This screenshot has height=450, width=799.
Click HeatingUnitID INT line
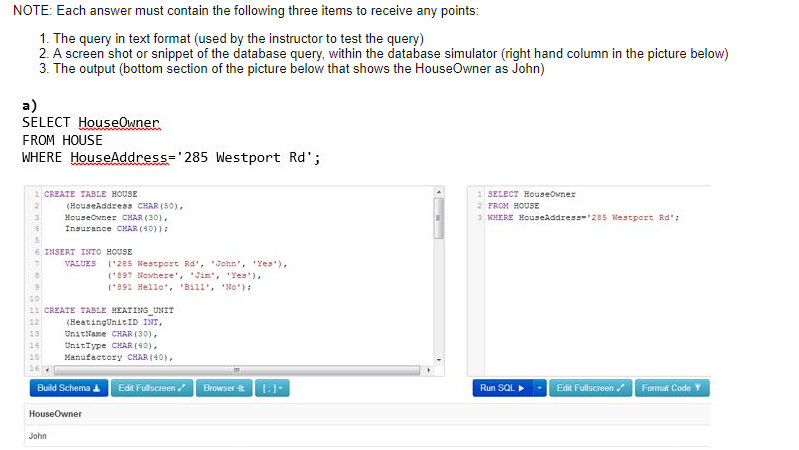pyautogui.click(x=114, y=322)
